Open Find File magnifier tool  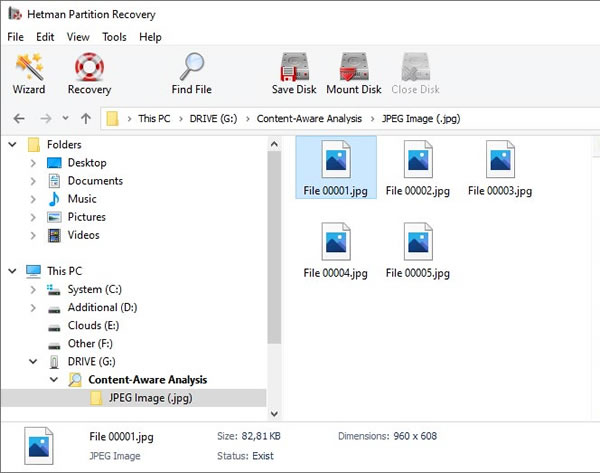tap(191, 73)
